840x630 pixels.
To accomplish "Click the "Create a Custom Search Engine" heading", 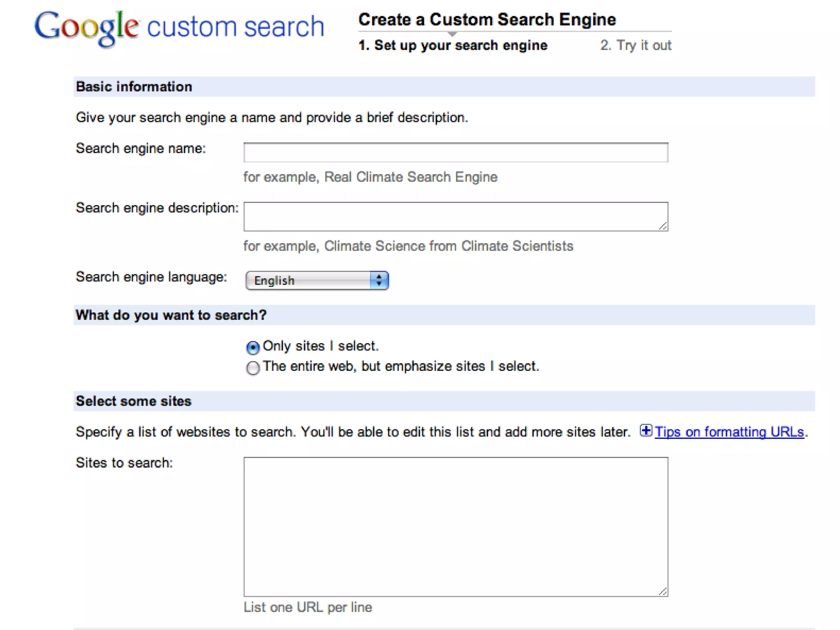I will coord(487,20).
